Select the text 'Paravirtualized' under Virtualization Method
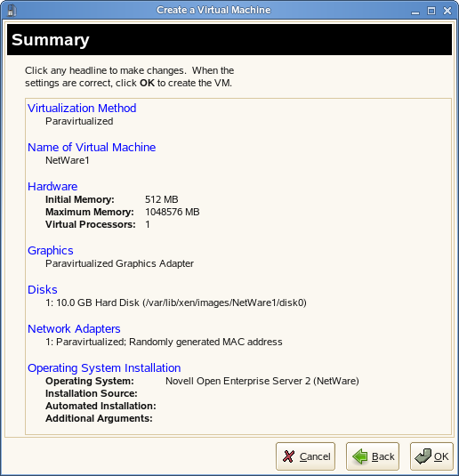Image resolution: width=459 pixels, height=476 pixels. pyautogui.click(x=79, y=121)
